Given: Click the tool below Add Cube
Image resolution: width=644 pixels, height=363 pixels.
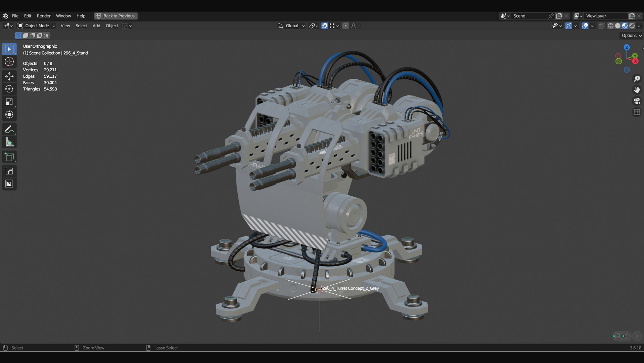Looking at the screenshot, I should point(9,171).
